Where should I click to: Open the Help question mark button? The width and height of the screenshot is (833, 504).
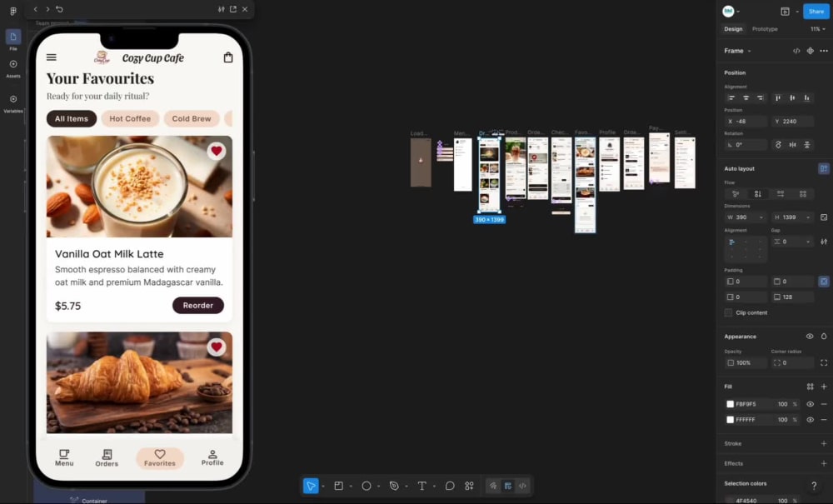[x=814, y=486]
